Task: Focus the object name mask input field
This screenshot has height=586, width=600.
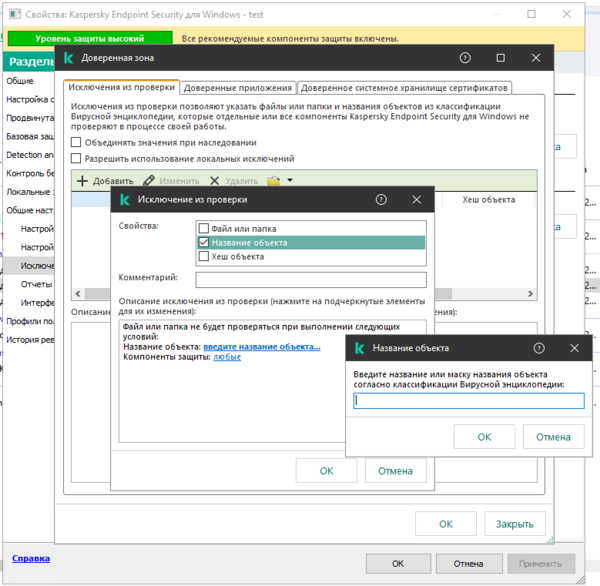Action: point(468,400)
